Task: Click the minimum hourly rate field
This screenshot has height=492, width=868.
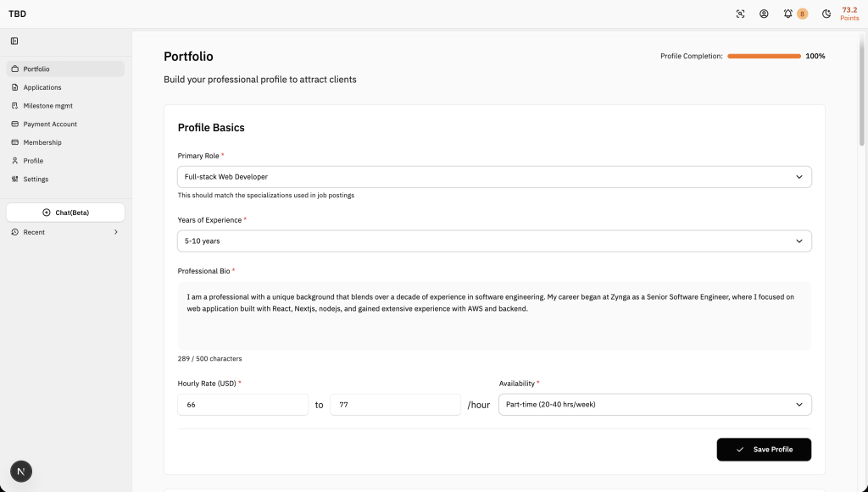Action: tap(242, 405)
